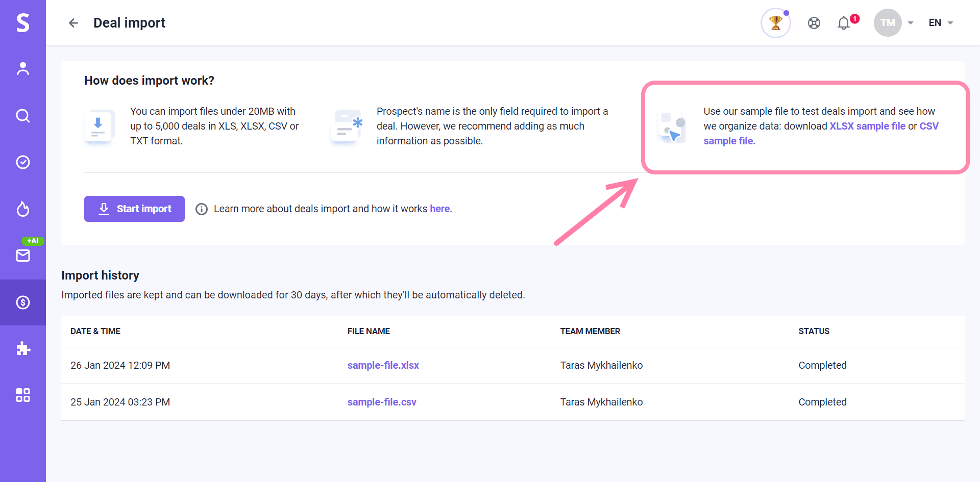Open the deals dollar icon in sidebar

point(23,302)
